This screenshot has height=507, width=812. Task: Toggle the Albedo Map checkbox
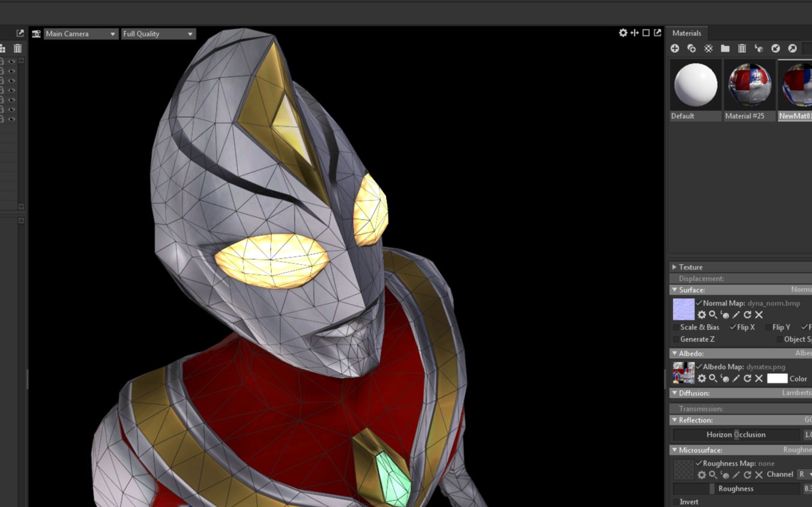pyautogui.click(x=699, y=367)
